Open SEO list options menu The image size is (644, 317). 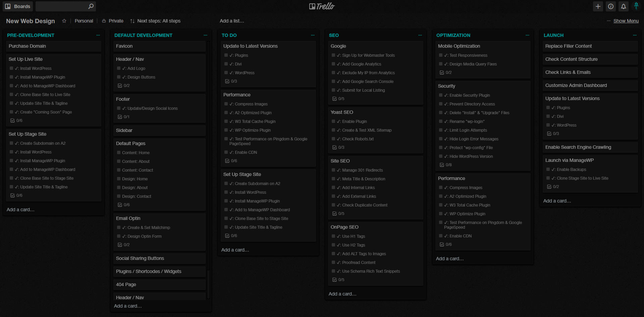[x=420, y=35]
